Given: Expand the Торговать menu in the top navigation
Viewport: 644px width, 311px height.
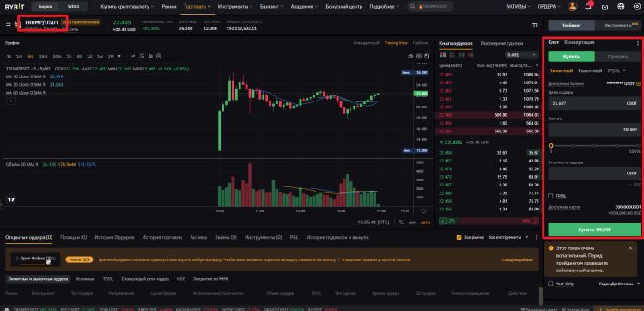Looking at the screenshot, I should pos(197,7).
